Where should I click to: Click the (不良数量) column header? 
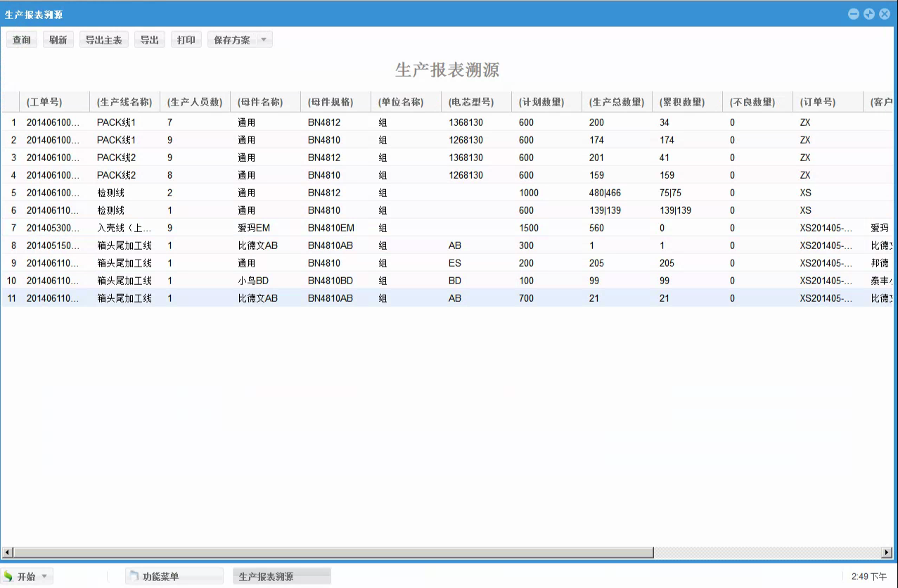tap(758, 102)
